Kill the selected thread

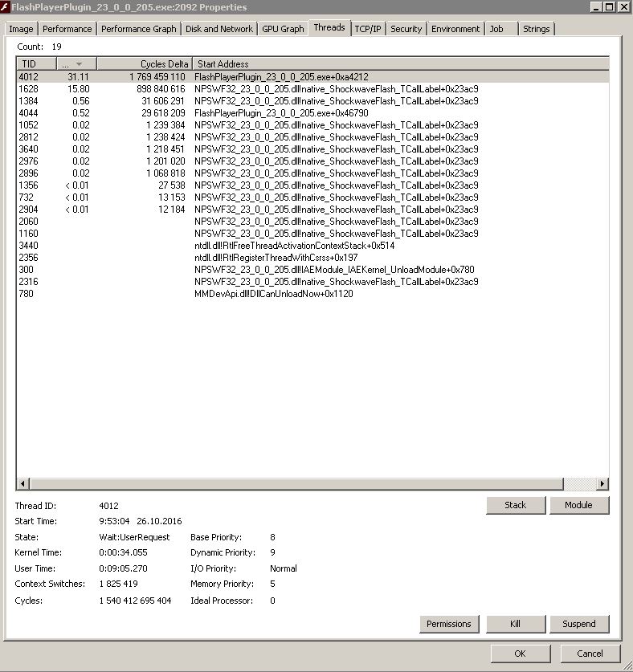516,624
